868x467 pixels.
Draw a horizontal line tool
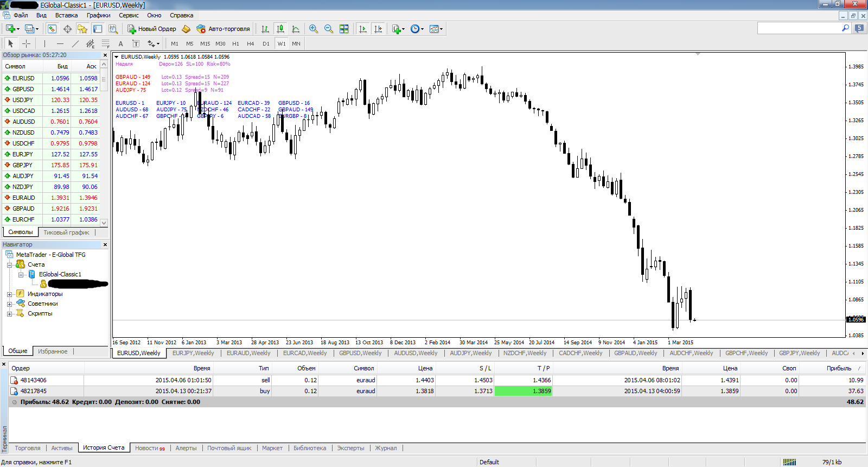tap(60, 43)
